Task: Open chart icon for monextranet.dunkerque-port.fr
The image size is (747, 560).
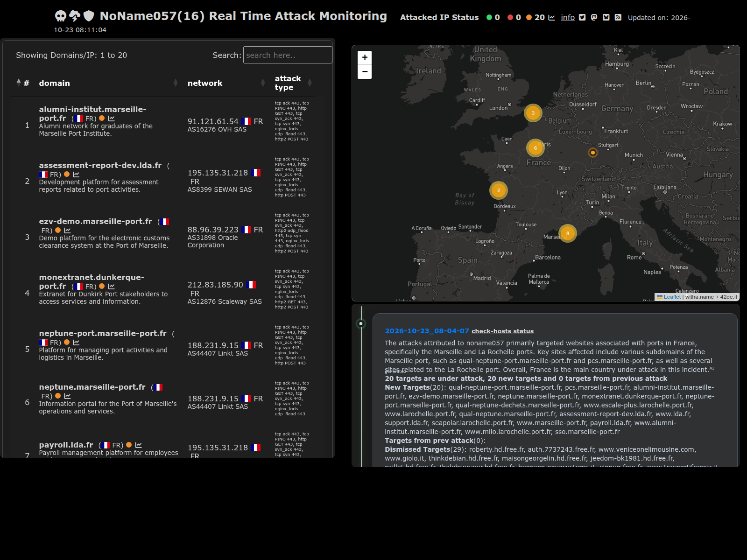Action: point(111,287)
